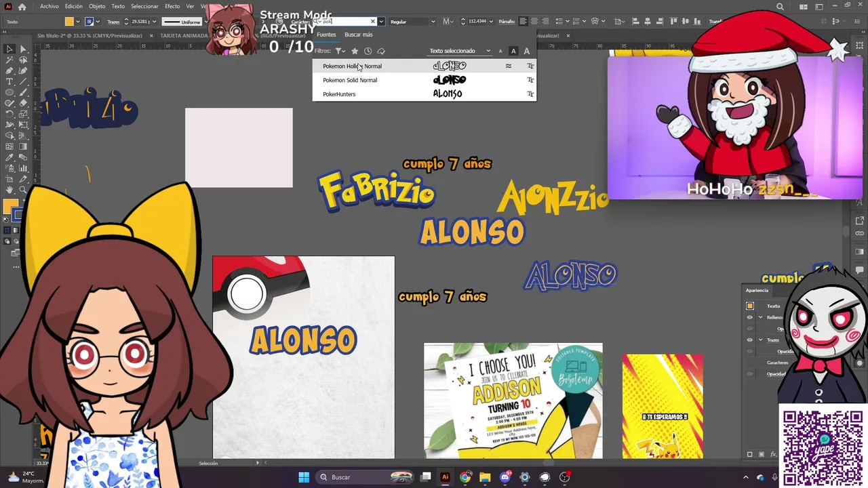Add new stroke in Apariencia panel
The width and height of the screenshot is (868, 488).
pyautogui.click(x=749, y=454)
